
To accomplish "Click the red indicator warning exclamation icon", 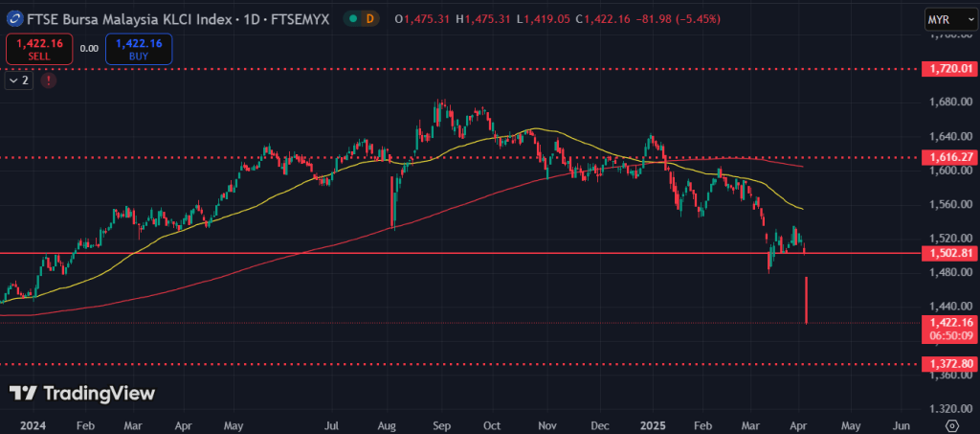I will click(48, 81).
